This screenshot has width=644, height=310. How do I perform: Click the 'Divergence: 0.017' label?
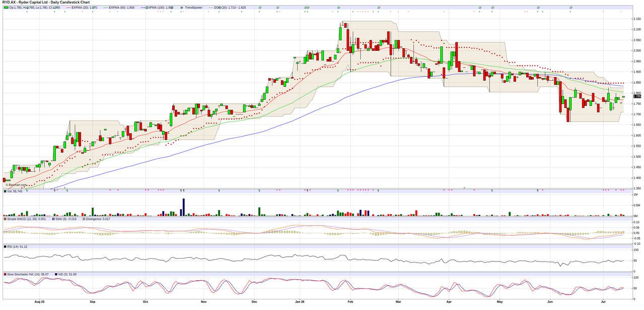(x=98, y=219)
